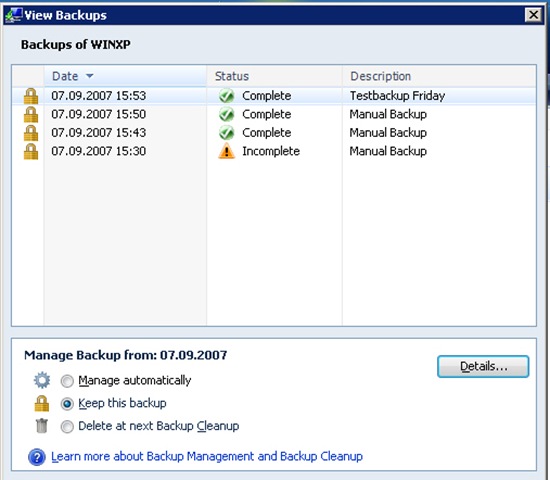Screen dimensions: 550x480
Task: Toggle the Date column sort arrow
Action: (x=90, y=76)
